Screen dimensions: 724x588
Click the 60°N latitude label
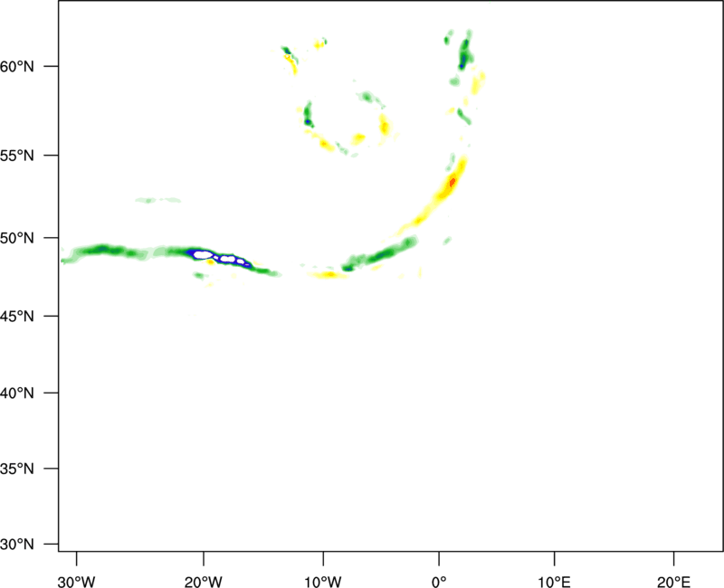tap(17, 67)
